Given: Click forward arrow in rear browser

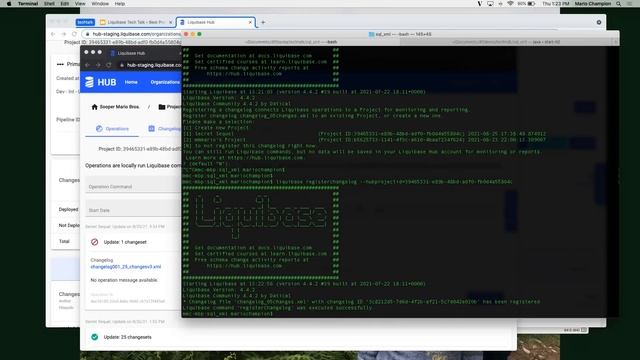Looking at the screenshot, I should tap(64, 34).
